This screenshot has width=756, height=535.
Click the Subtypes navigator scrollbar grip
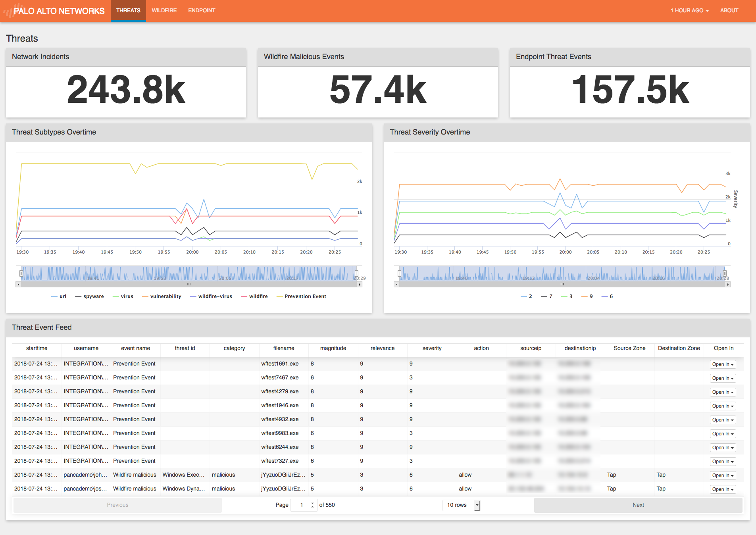click(x=189, y=284)
